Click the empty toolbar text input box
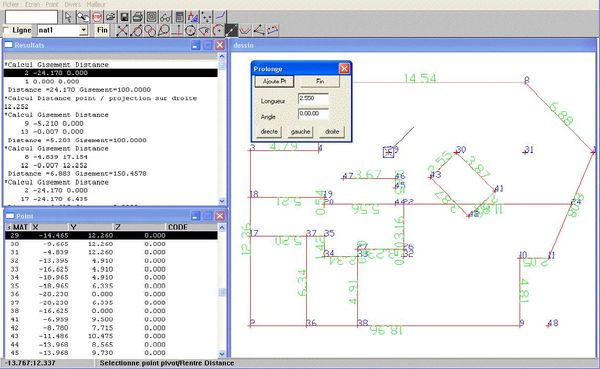Screen dimensions: 600x369 click(x=31, y=17)
